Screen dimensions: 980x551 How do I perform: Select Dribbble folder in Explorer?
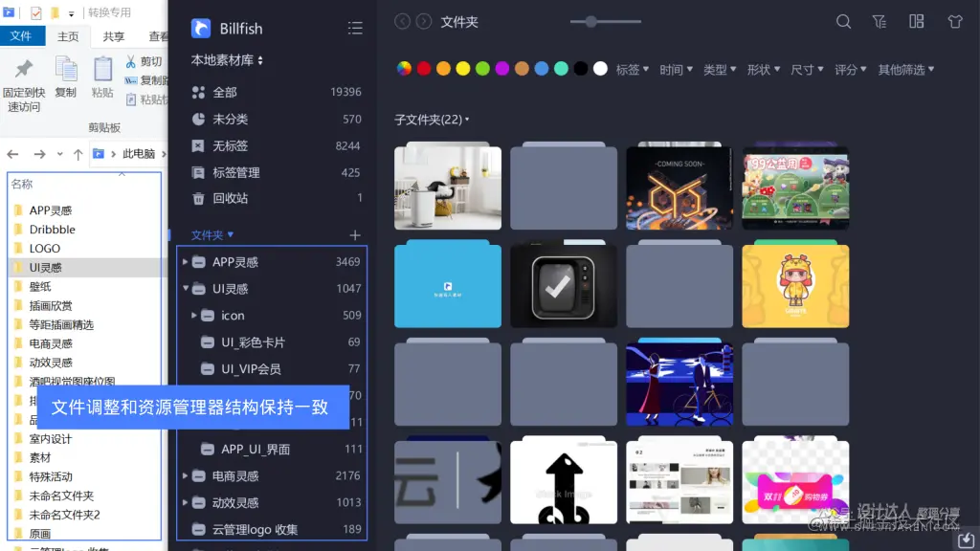[52, 230]
